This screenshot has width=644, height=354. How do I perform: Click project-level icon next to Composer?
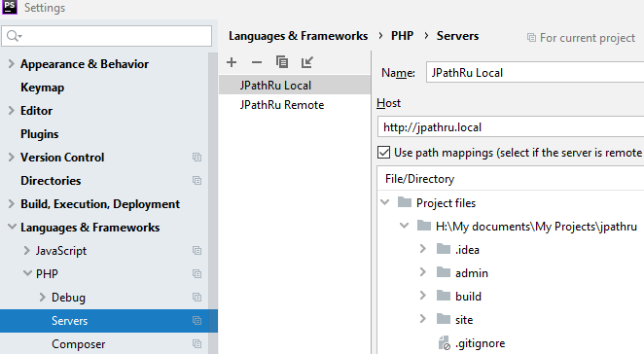pyautogui.click(x=197, y=344)
